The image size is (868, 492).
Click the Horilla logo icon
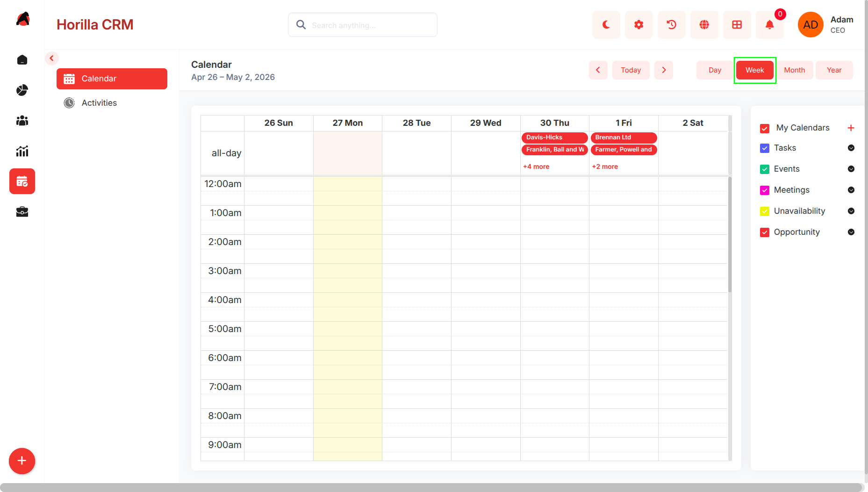(23, 19)
